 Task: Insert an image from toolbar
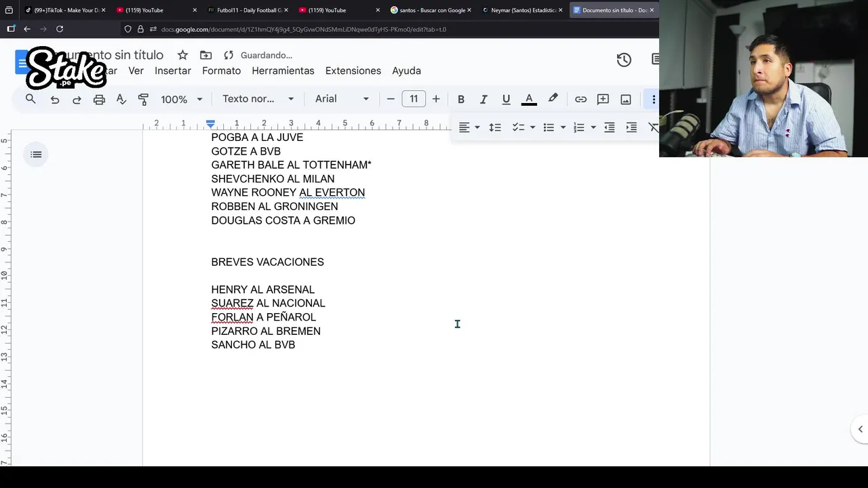tap(626, 99)
